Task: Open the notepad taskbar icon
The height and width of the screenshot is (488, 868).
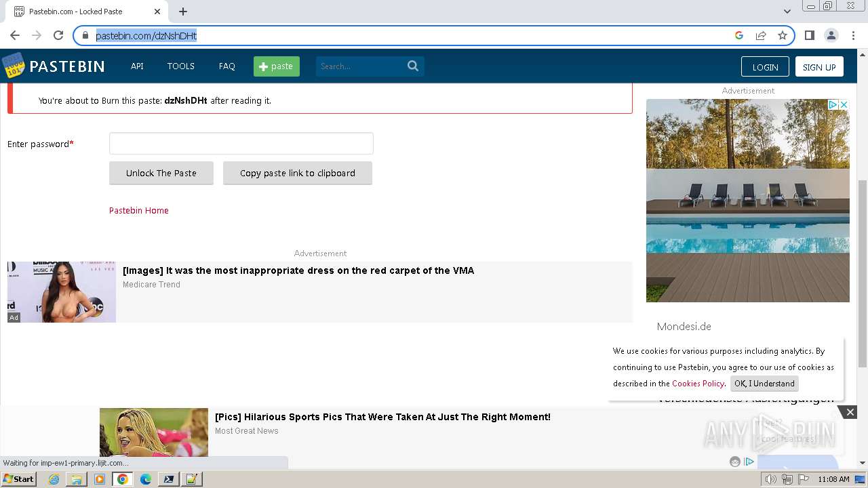Action: [x=192, y=479]
